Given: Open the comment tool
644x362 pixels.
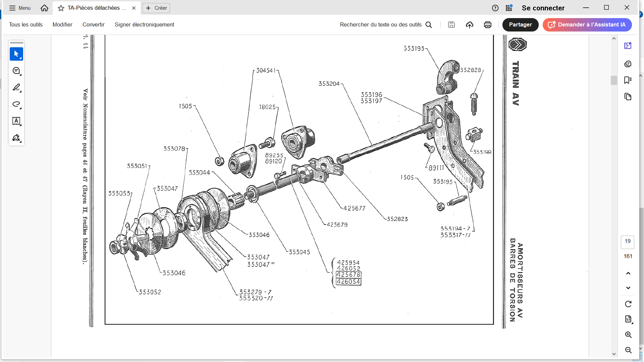Looking at the screenshot, I should (x=16, y=71).
